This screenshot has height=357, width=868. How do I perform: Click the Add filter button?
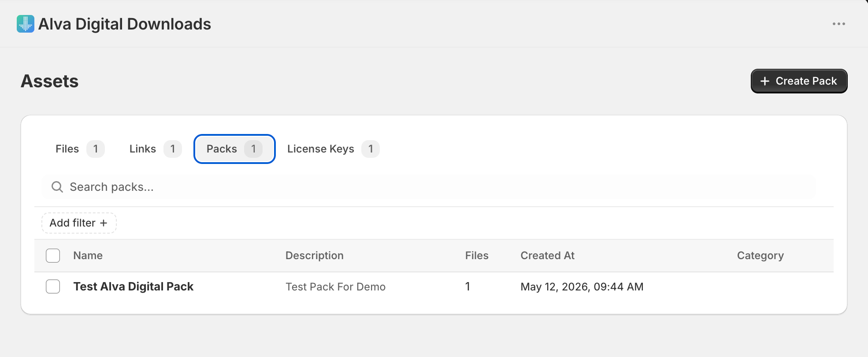pos(79,223)
